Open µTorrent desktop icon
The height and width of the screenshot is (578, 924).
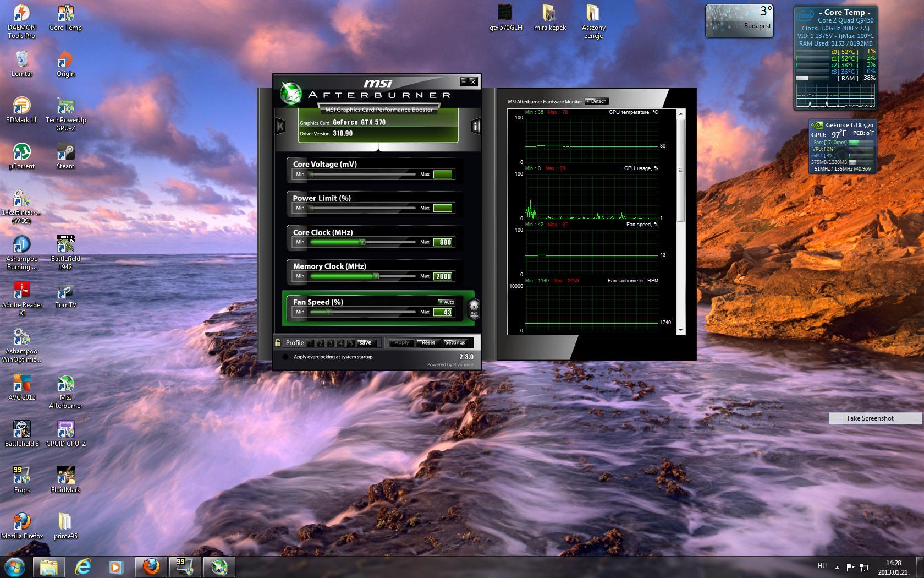[x=21, y=156]
